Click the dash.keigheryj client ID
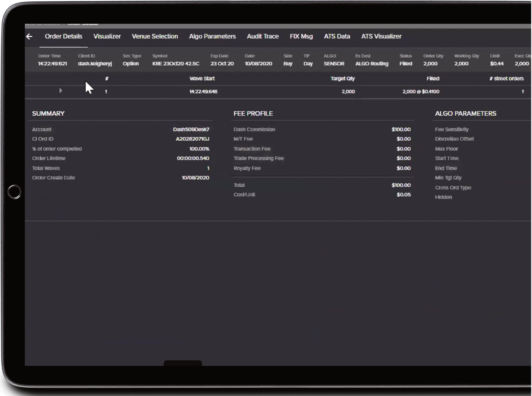 [x=95, y=64]
